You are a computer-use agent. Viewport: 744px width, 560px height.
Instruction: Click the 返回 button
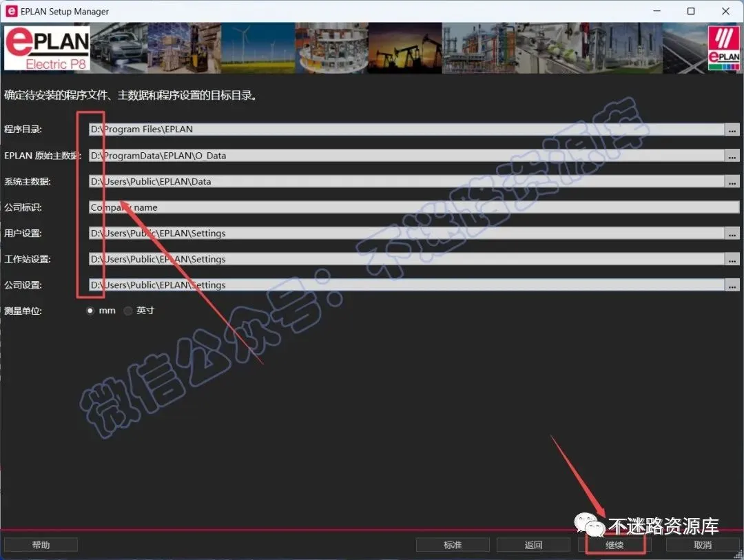pos(533,545)
